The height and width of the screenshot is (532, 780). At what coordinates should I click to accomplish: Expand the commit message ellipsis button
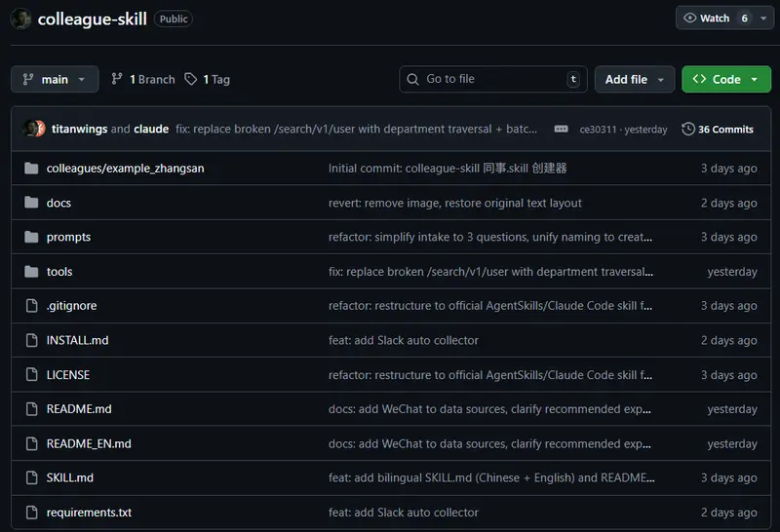pyautogui.click(x=561, y=130)
